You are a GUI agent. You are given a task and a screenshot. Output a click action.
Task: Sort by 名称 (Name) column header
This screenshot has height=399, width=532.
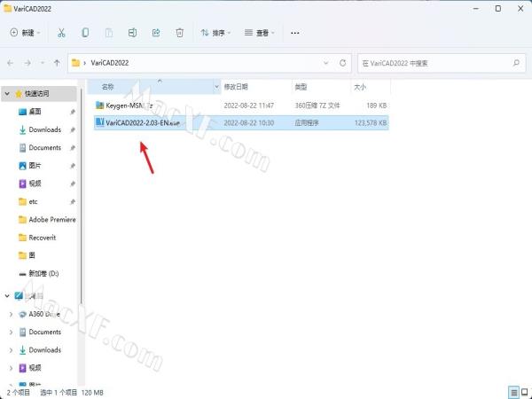pyautogui.click(x=108, y=87)
